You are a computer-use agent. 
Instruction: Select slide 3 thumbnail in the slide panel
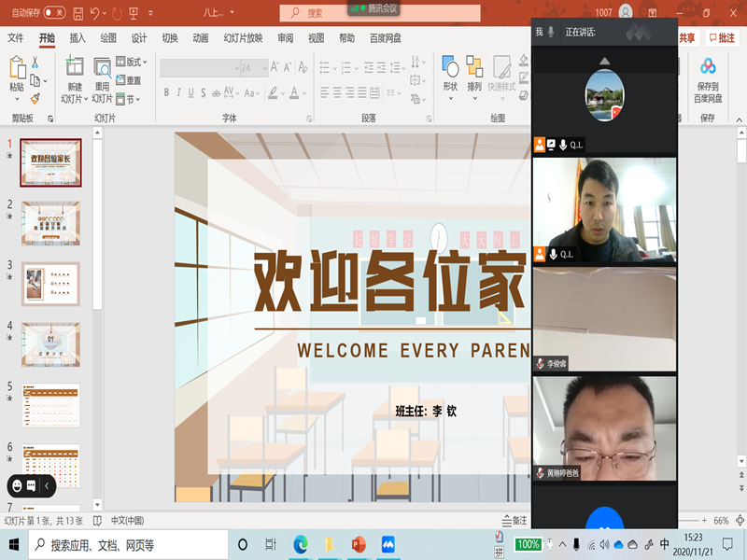point(50,284)
